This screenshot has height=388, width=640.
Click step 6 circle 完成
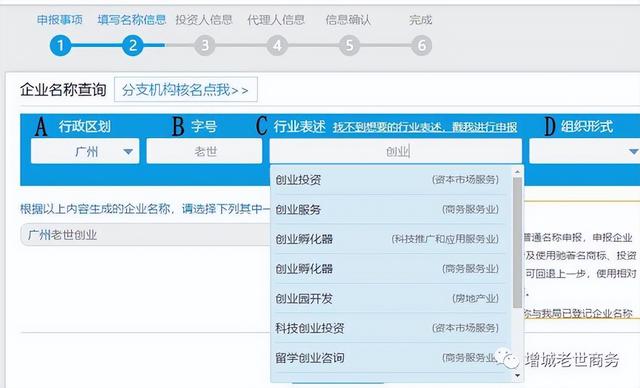pyautogui.click(x=422, y=45)
